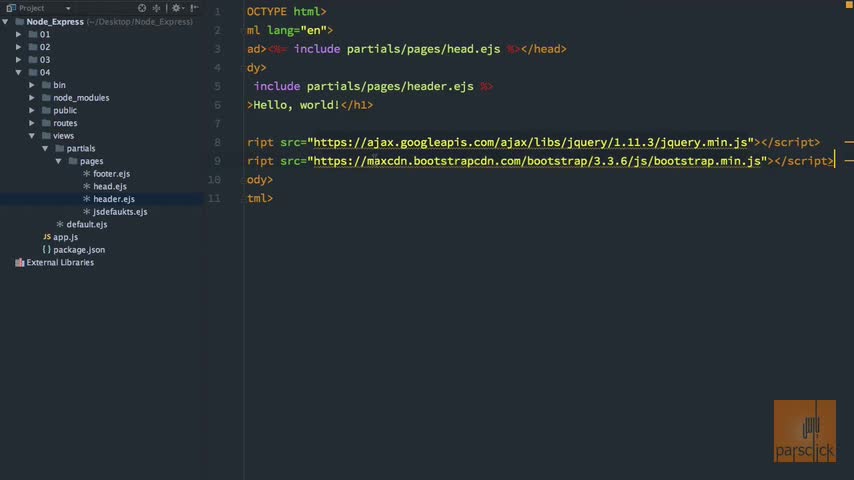Click the file icon beside default.ejs
The height and width of the screenshot is (480, 854).
[x=60, y=224]
